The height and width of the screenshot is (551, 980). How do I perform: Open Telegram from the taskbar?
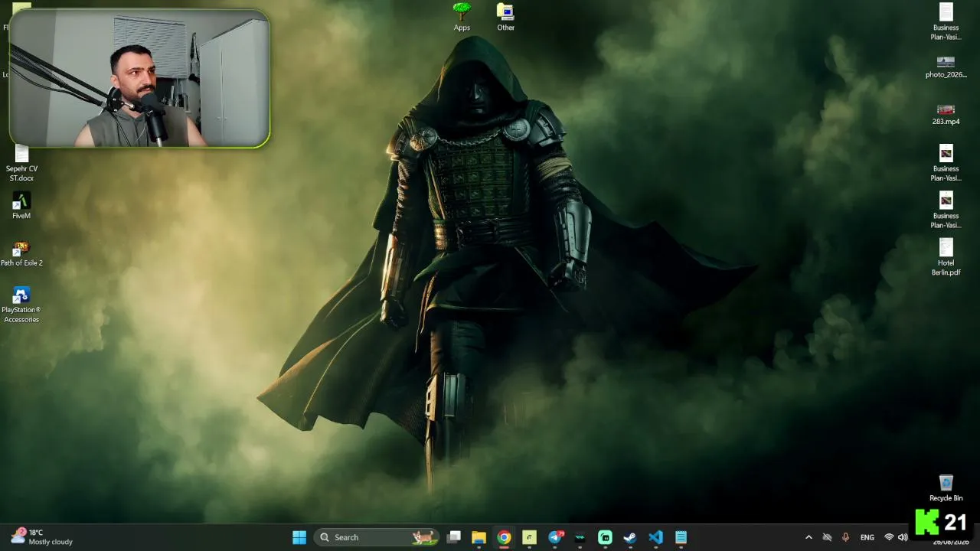555,537
